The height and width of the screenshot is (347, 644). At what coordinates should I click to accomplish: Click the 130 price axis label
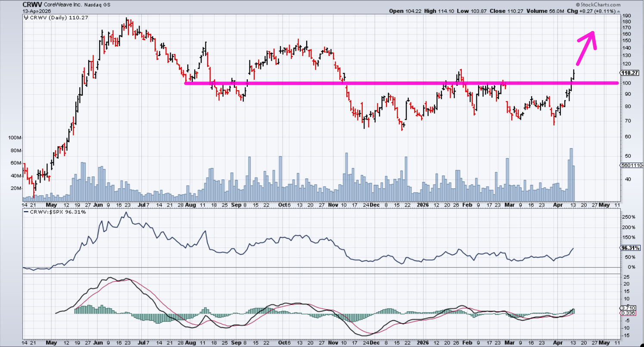tap(626, 56)
